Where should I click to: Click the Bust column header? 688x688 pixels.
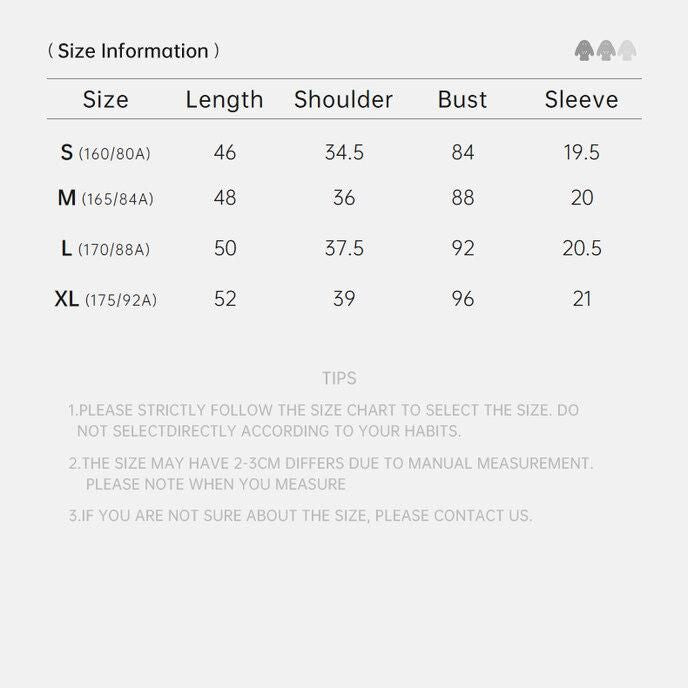coord(462,100)
